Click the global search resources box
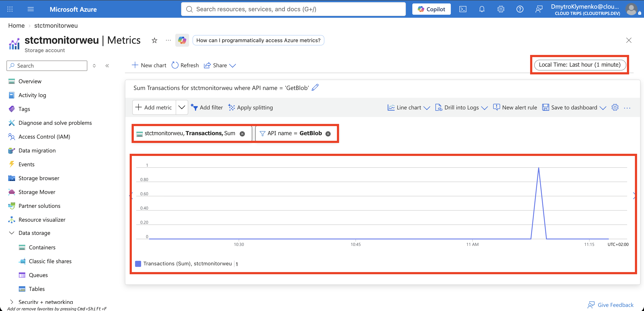 coord(293,9)
